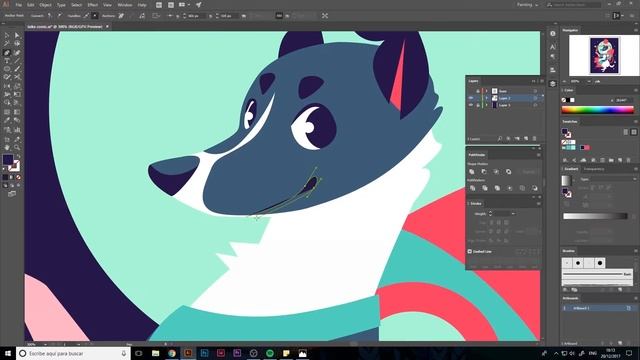Viewport: 640px width, 360px height.
Task: Switch Swatches to thumbnail view
Action: (634, 132)
